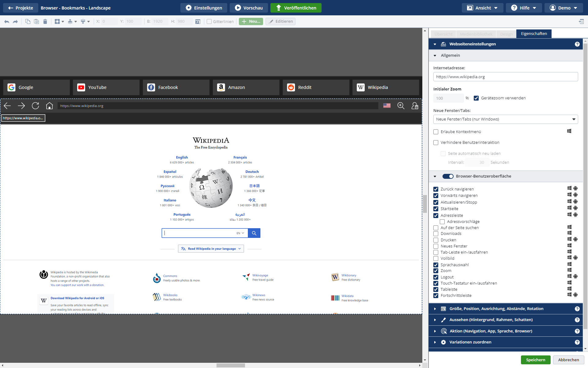Open the Neue Fenster/Tabs dropdown
Image resolution: width=588 pixels, height=368 pixels.
(x=505, y=119)
